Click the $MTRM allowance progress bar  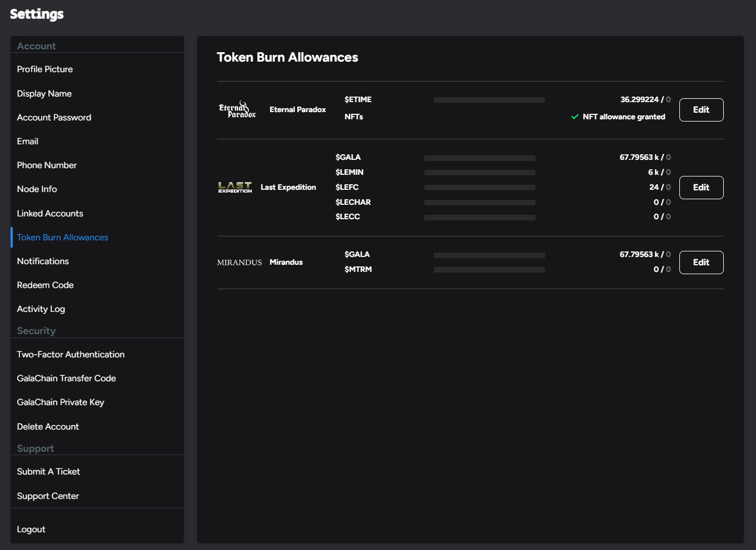click(489, 270)
